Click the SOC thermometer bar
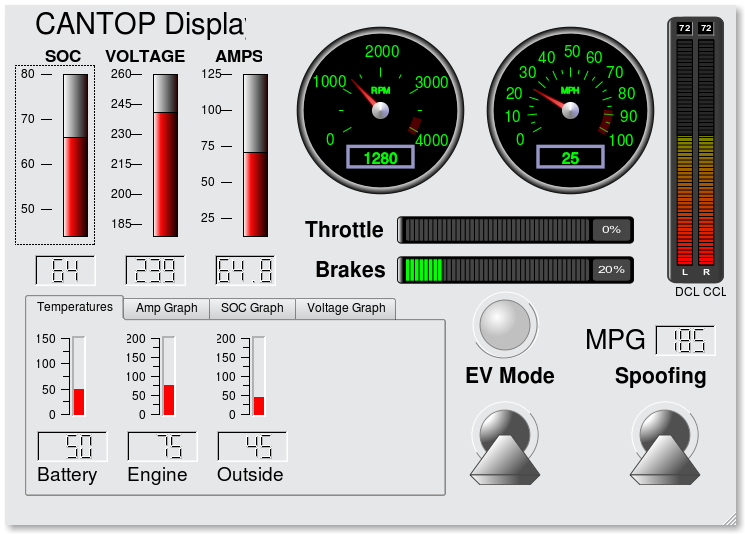The image size is (745, 534). 75,156
